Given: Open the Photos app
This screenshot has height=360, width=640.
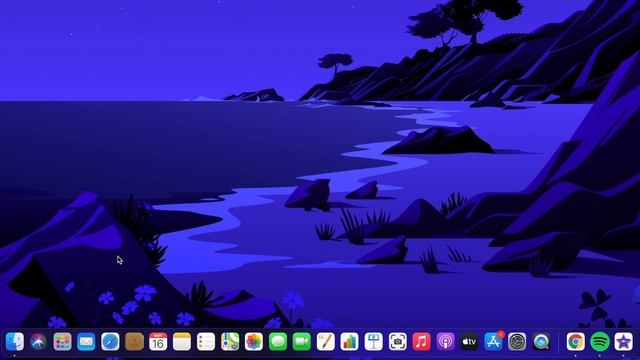Looking at the screenshot, I should [x=254, y=342].
